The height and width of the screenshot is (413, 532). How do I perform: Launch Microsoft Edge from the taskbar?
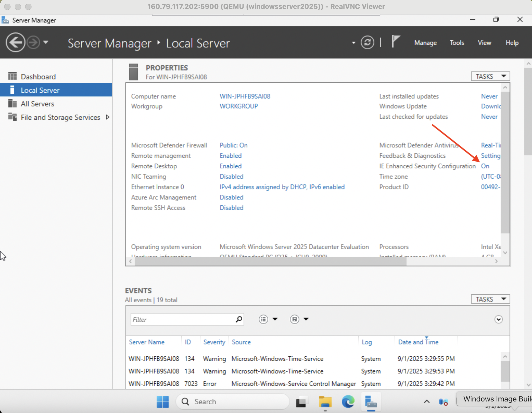coord(348,402)
